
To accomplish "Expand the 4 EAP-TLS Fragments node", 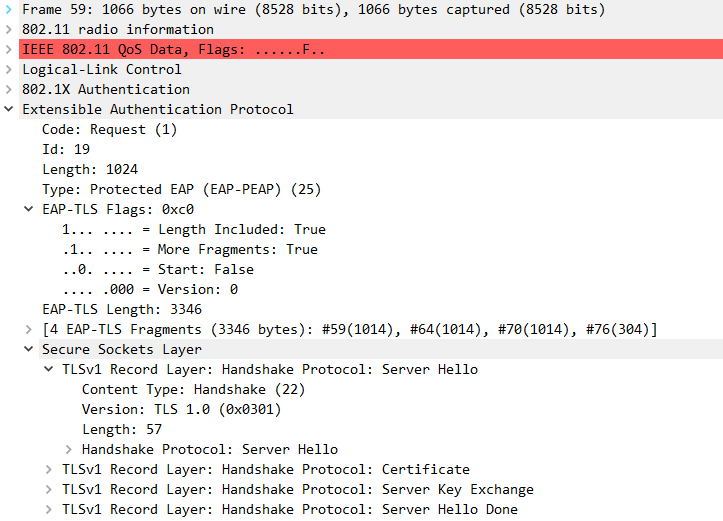I will click(29, 329).
